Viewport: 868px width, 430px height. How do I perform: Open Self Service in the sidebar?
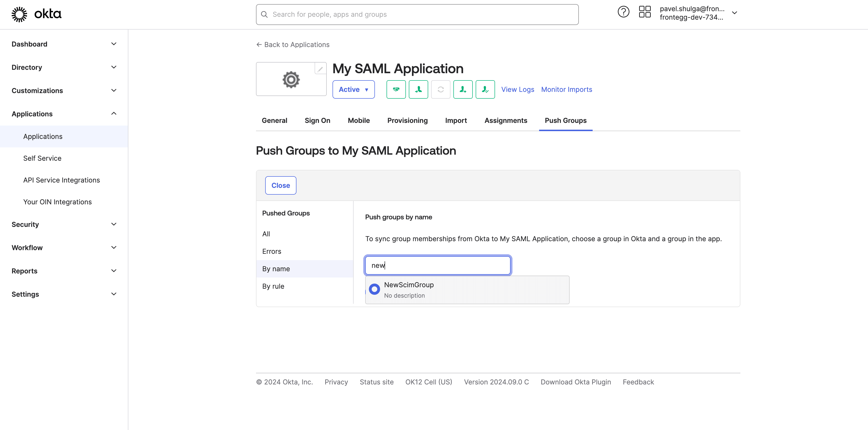(x=64, y=158)
